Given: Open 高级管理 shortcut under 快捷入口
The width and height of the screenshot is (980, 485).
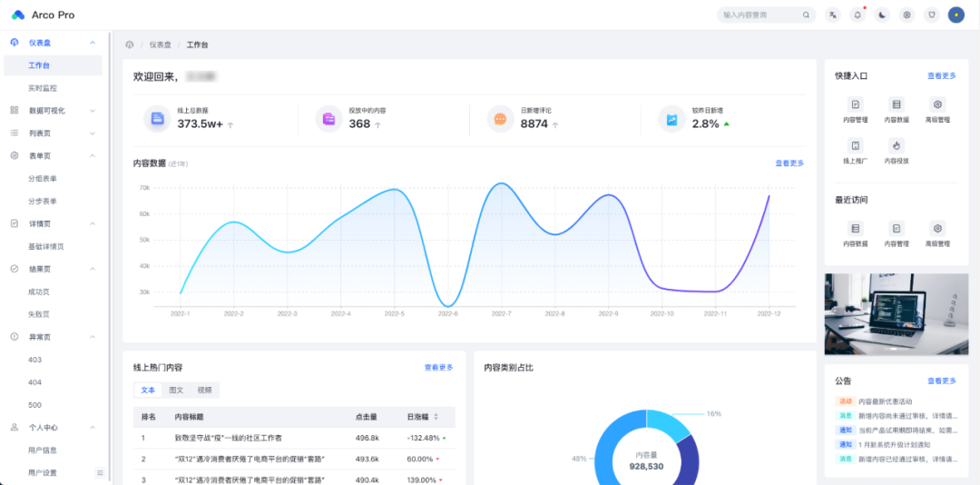Looking at the screenshot, I should 937,110.
